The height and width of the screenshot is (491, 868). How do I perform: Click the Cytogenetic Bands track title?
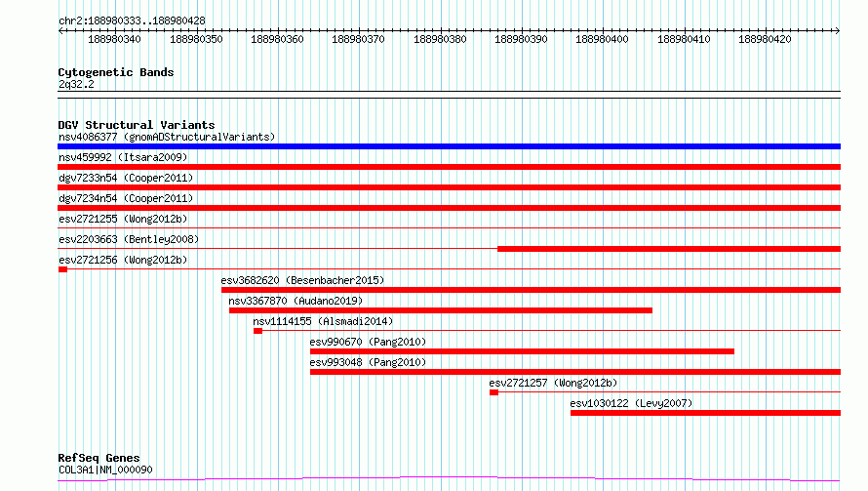116,72
